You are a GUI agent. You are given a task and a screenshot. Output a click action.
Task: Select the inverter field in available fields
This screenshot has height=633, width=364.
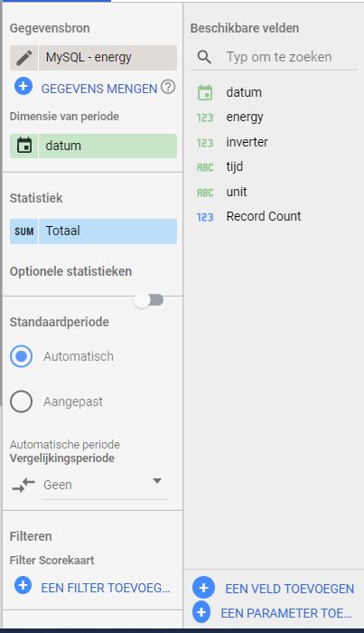point(247,142)
